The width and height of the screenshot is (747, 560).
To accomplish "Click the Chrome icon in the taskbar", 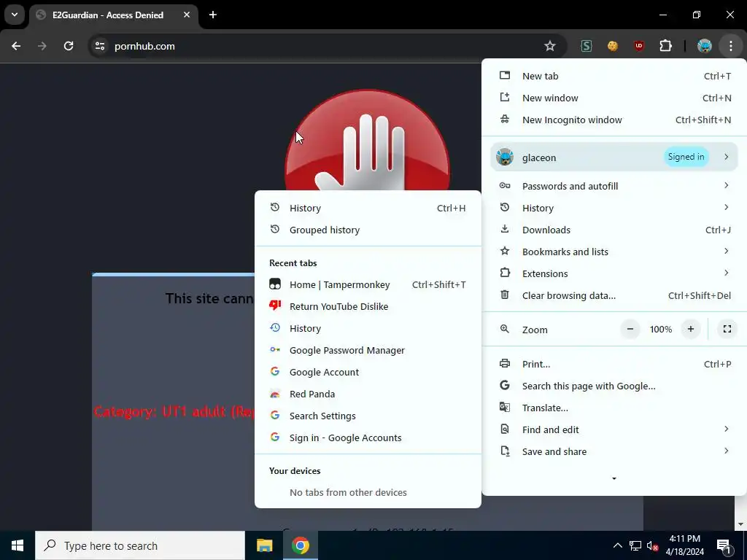I will pos(300,545).
